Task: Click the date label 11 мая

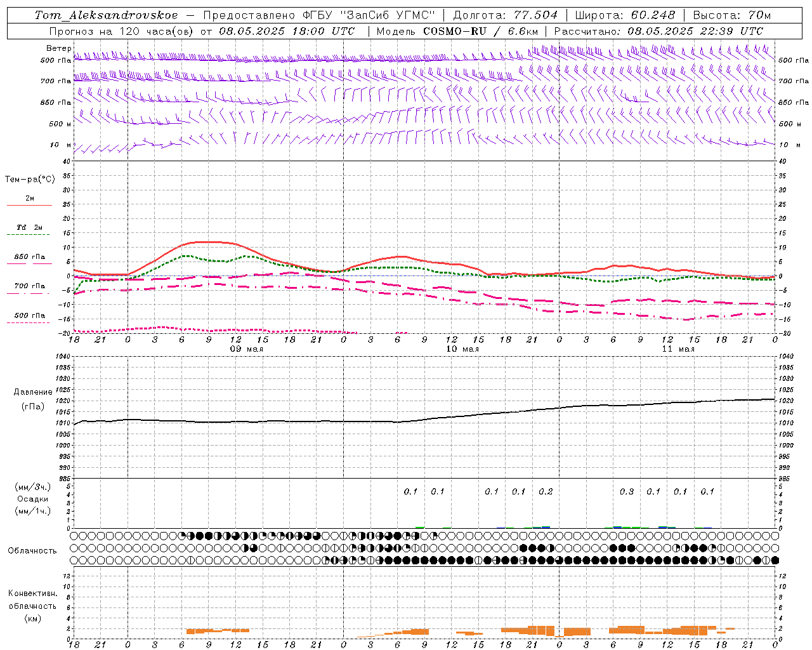Action: point(678,349)
